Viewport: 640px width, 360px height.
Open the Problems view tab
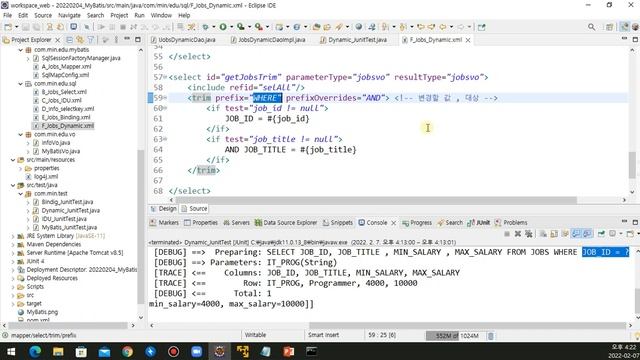pyautogui.click(x=511, y=222)
